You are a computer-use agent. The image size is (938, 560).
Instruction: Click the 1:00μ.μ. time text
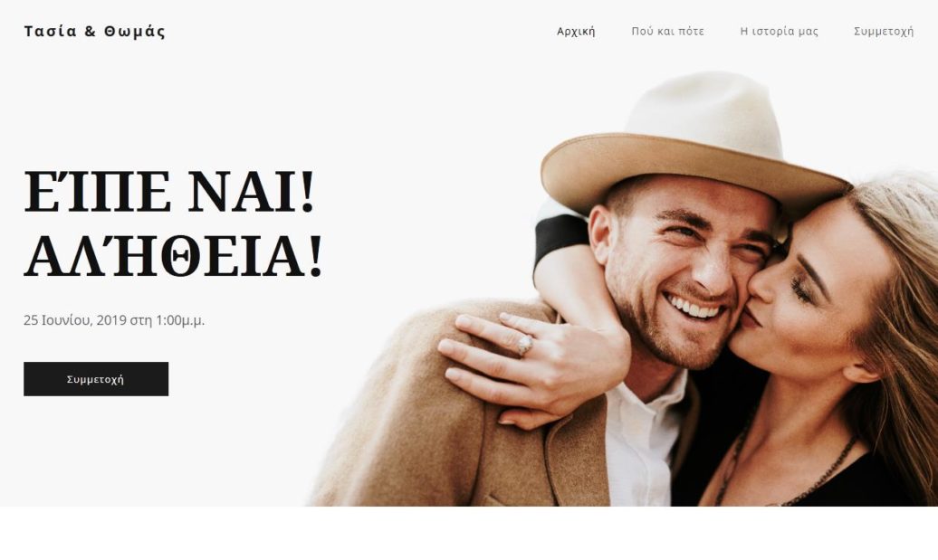pyautogui.click(x=180, y=320)
